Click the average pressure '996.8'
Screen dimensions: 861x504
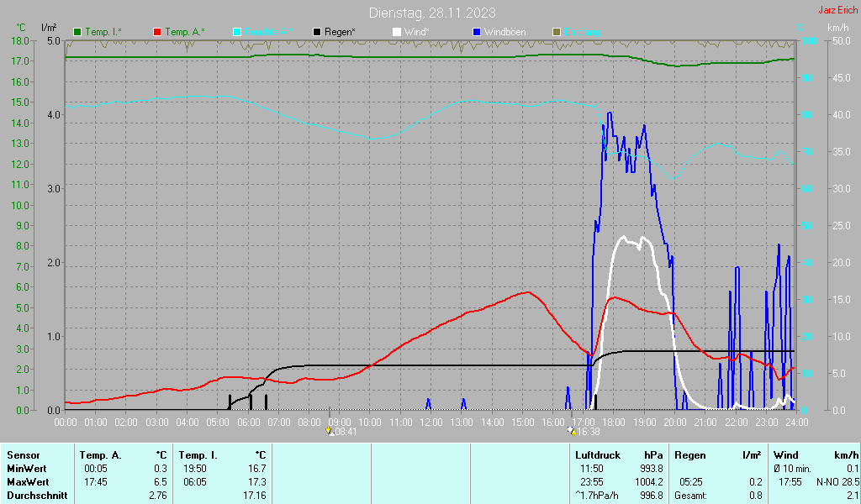[x=652, y=496]
